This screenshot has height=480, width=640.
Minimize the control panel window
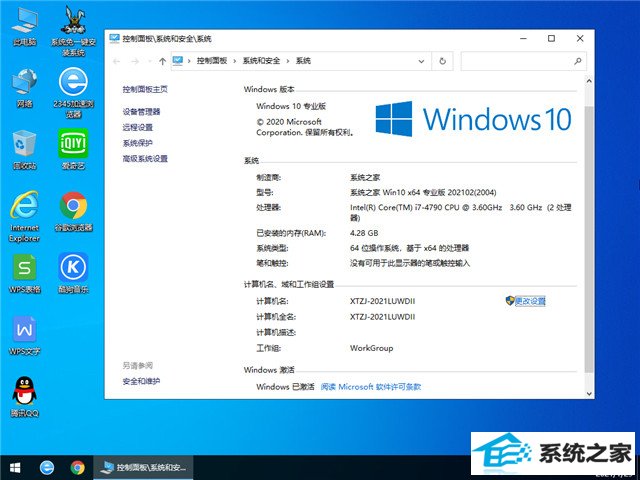[x=524, y=38]
